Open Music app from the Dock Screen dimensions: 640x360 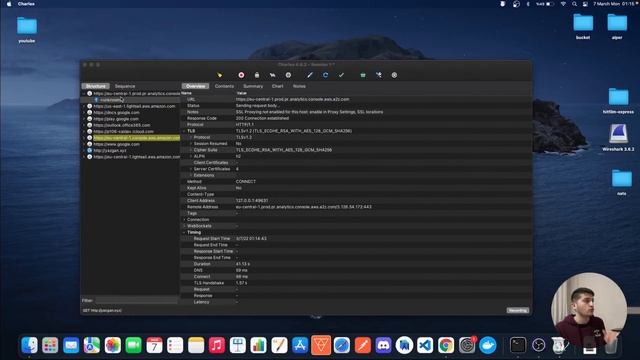pyautogui.click(x=217, y=345)
